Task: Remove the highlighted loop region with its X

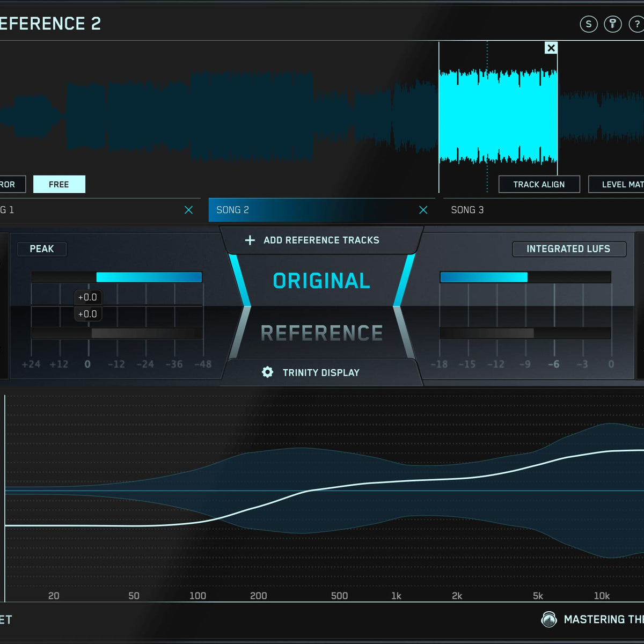Action: click(551, 48)
